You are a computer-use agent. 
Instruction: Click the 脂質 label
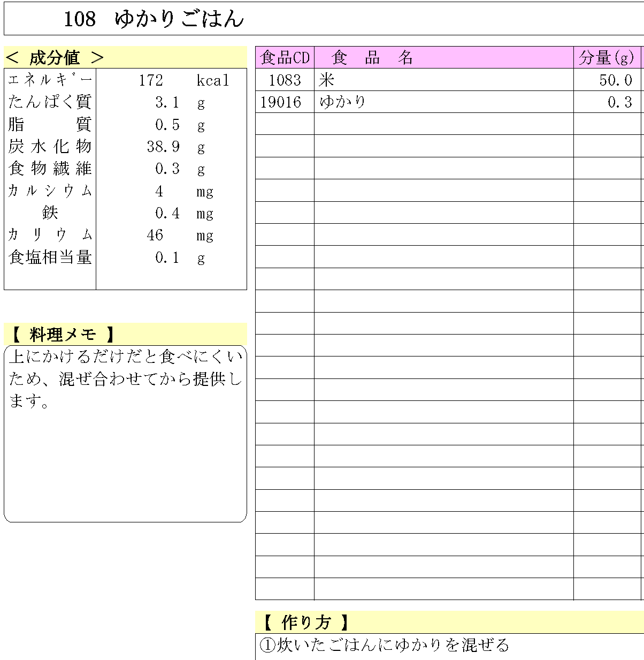[48, 125]
